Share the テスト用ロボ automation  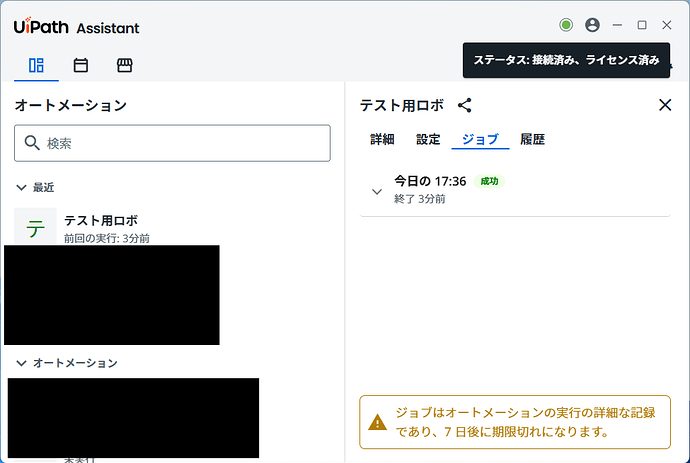click(465, 105)
